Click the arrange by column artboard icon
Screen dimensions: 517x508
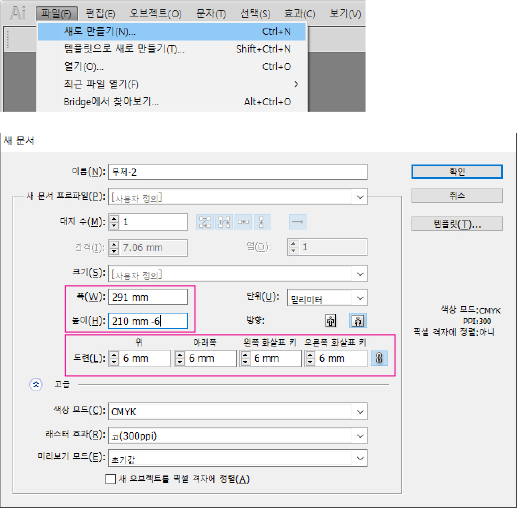(x=262, y=222)
